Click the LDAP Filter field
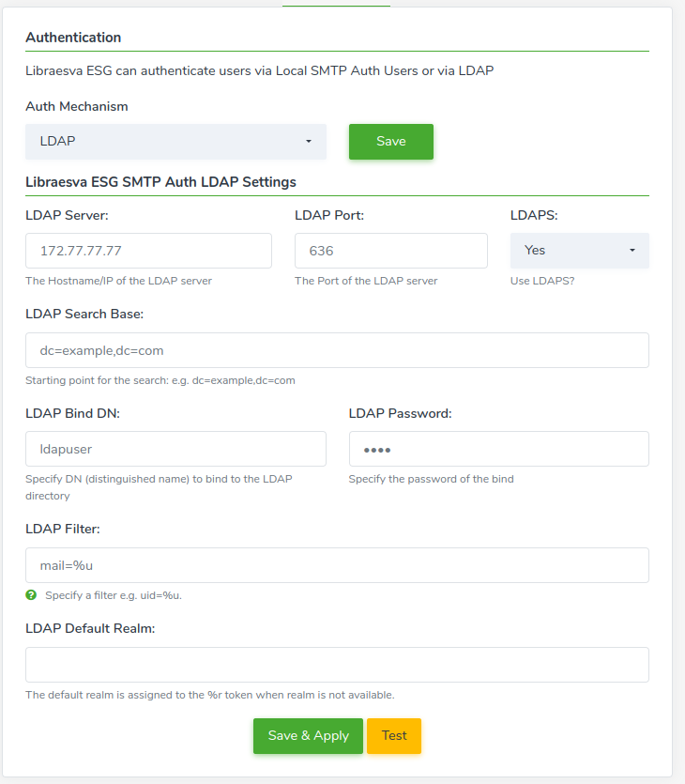The width and height of the screenshot is (685, 784). point(337,565)
